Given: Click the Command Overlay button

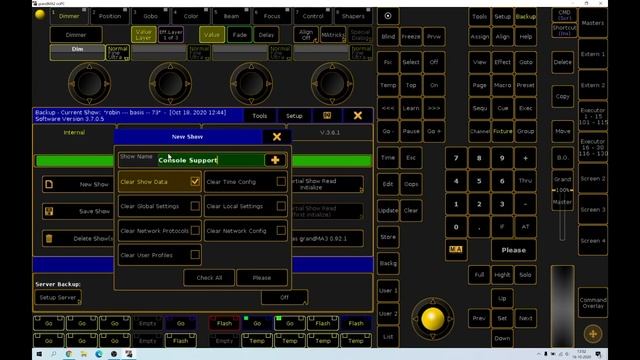Looking at the screenshot, I should [x=593, y=302].
